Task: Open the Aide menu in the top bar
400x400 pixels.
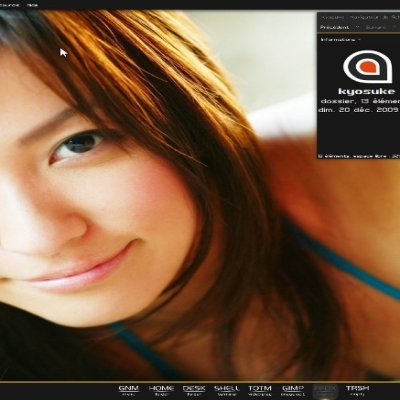Action: click(x=32, y=5)
